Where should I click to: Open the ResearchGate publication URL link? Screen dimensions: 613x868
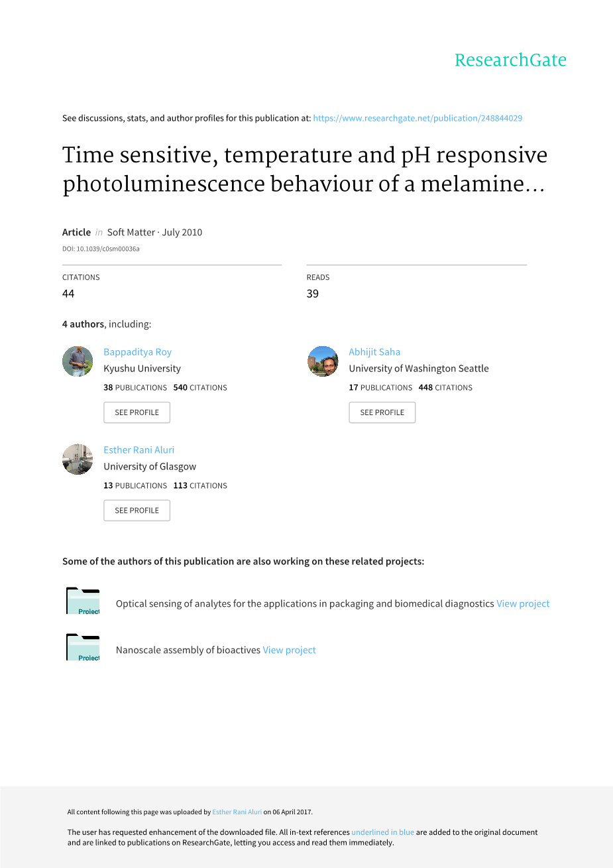pyautogui.click(x=418, y=118)
